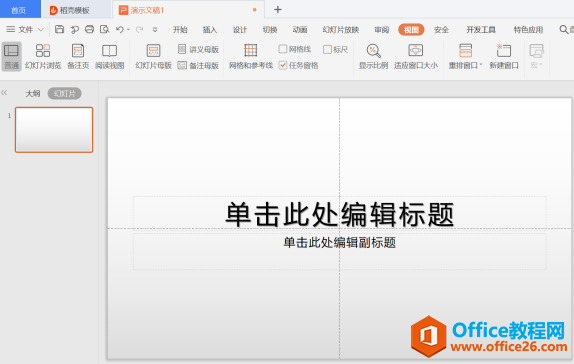The height and width of the screenshot is (364, 574).
Task: Open the Security (安全) ribbon tab
Action: [x=441, y=30]
